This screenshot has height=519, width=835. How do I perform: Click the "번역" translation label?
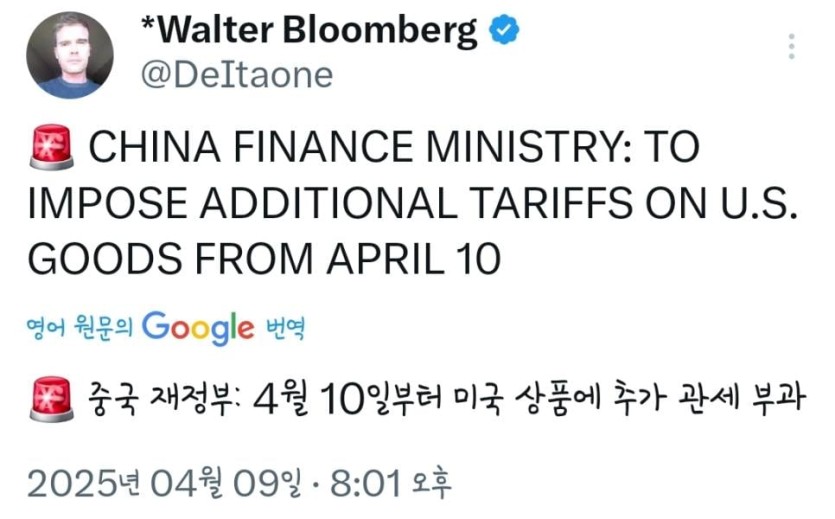[285, 329]
